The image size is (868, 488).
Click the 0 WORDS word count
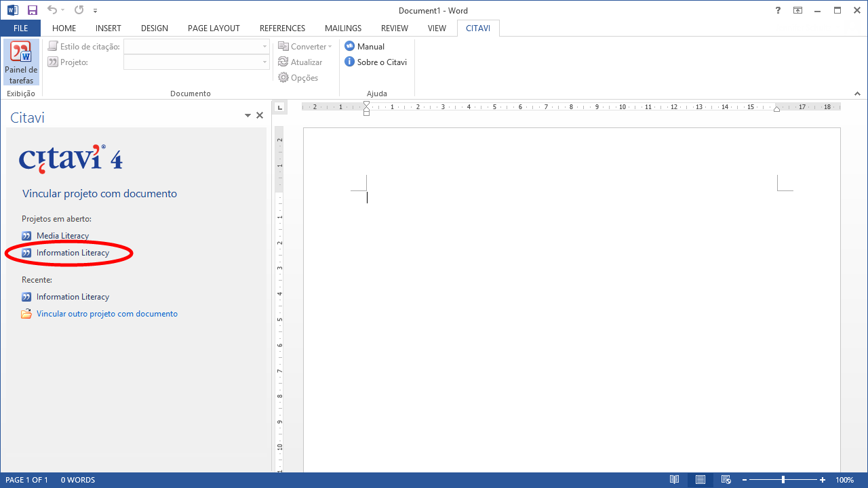[78, 480]
